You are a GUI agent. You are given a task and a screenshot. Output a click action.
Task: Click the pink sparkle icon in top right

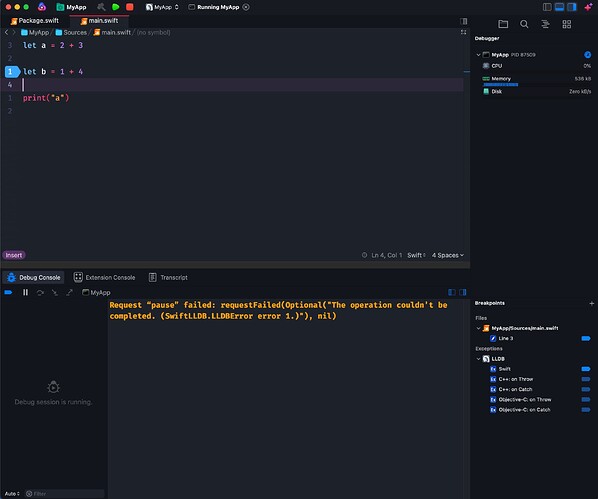588,7
